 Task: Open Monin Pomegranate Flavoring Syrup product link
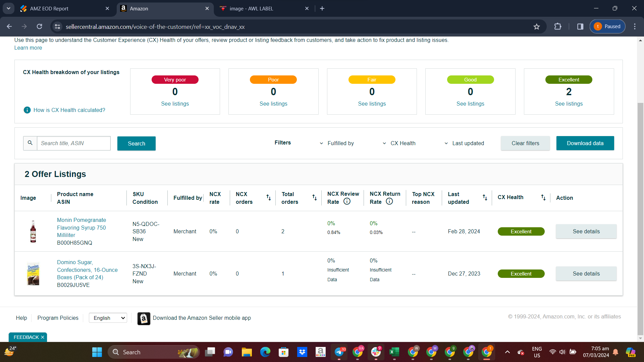(82, 227)
